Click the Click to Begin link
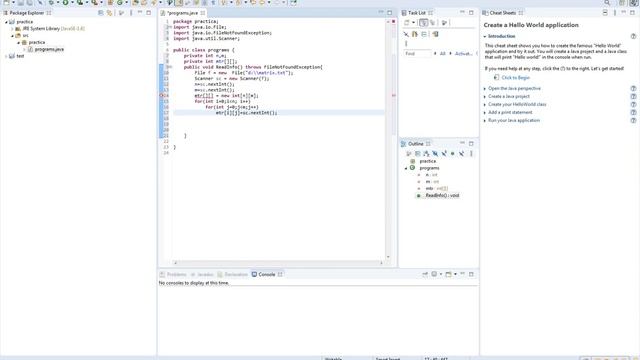Image resolution: width=640 pixels, height=360 pixels. click(516, 78)
